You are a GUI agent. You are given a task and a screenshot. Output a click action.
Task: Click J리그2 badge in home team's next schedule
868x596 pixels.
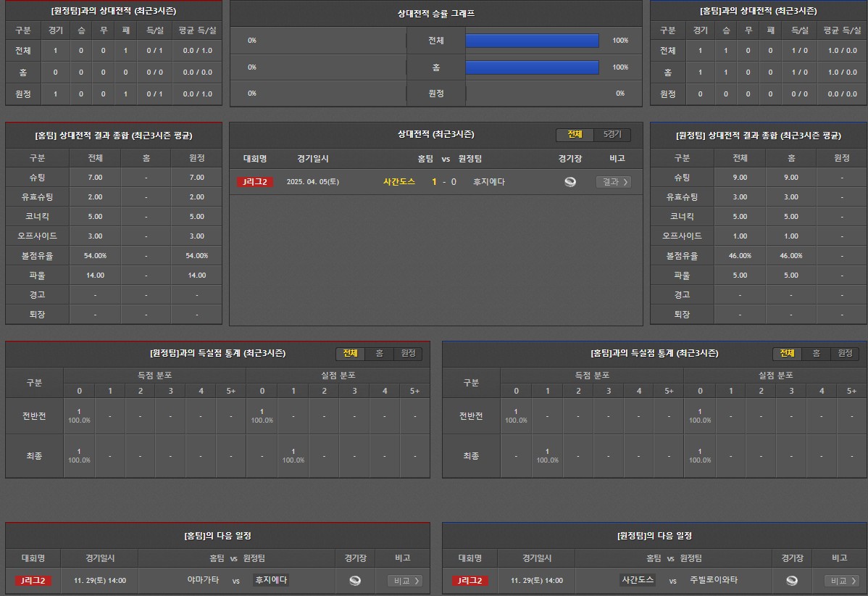coord(33,580)
